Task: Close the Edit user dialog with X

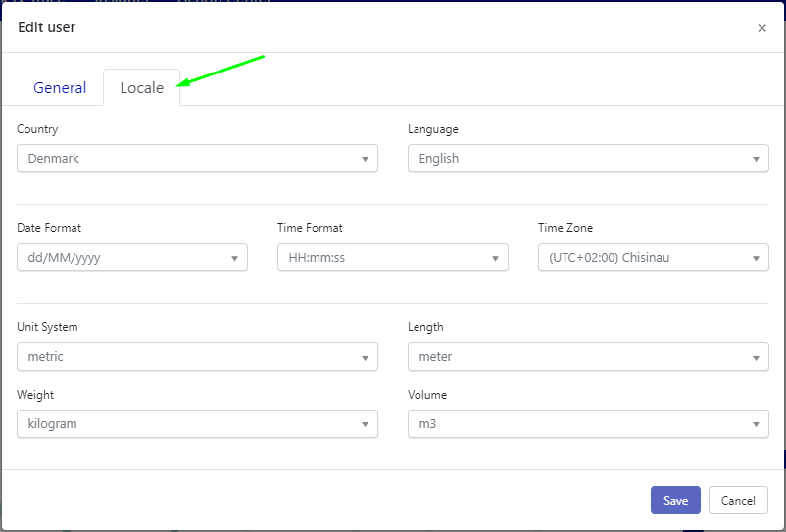Action: click(761, 28)
